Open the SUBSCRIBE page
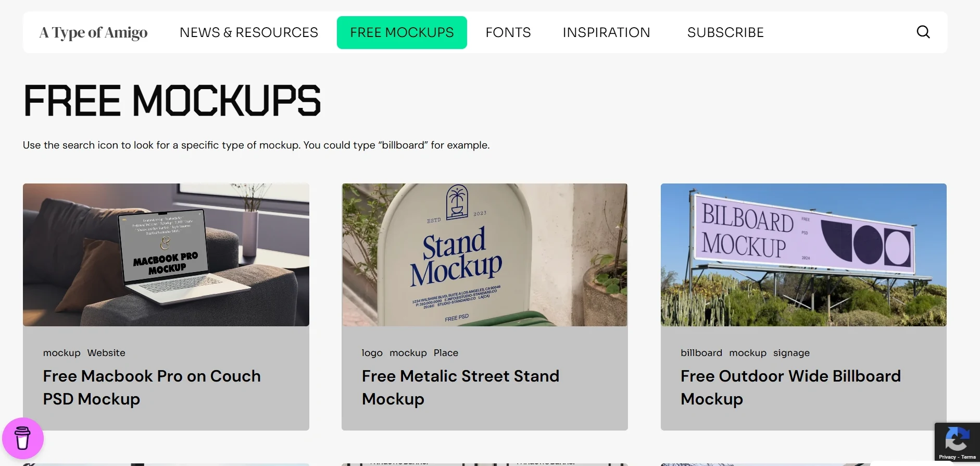The height and width of the screenshot is (466, 980). click(x=725, y=32)
